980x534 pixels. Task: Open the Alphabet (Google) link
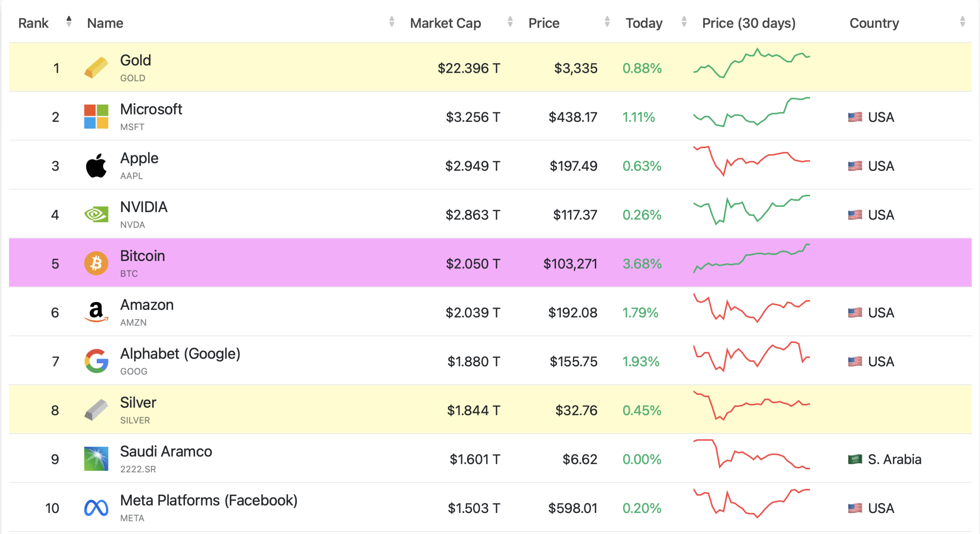[x=180, y=354]
